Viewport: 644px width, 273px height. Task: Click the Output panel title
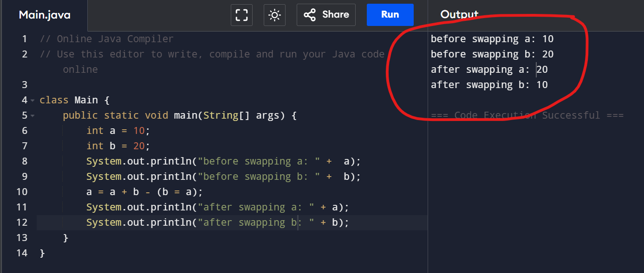(x=459, y=14)
